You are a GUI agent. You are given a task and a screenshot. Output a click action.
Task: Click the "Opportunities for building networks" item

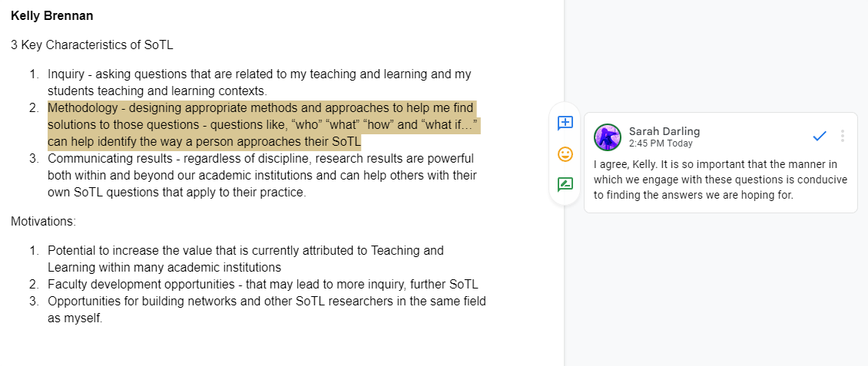coord(267,310)
